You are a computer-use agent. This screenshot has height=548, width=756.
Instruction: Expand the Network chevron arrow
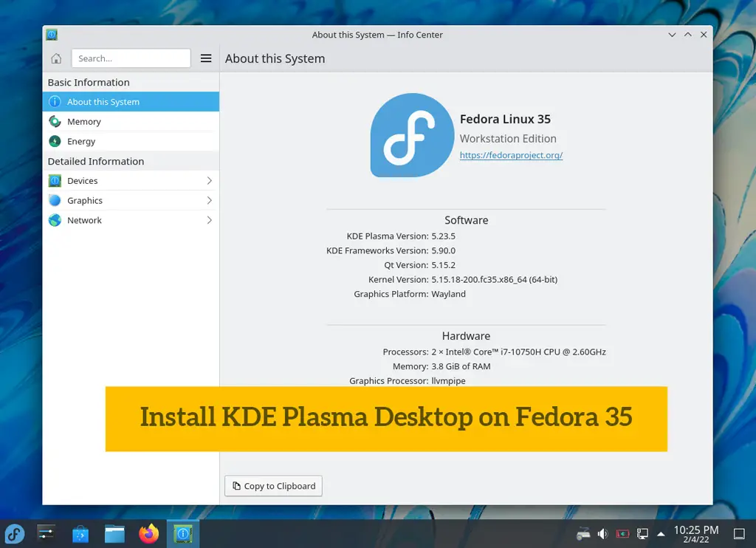(209, 220)
